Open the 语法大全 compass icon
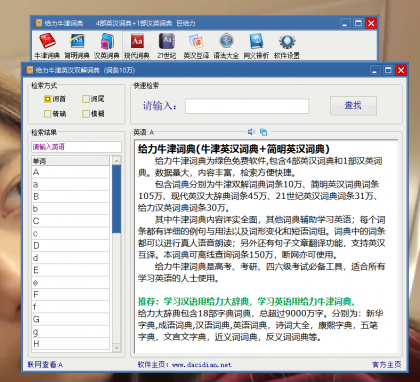 click(x=226, y=46)
